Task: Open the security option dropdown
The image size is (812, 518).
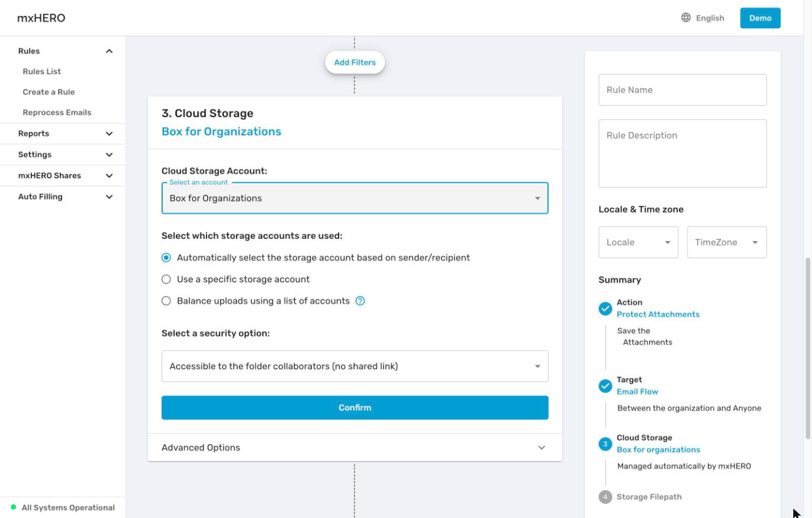Action: (355, 366)
